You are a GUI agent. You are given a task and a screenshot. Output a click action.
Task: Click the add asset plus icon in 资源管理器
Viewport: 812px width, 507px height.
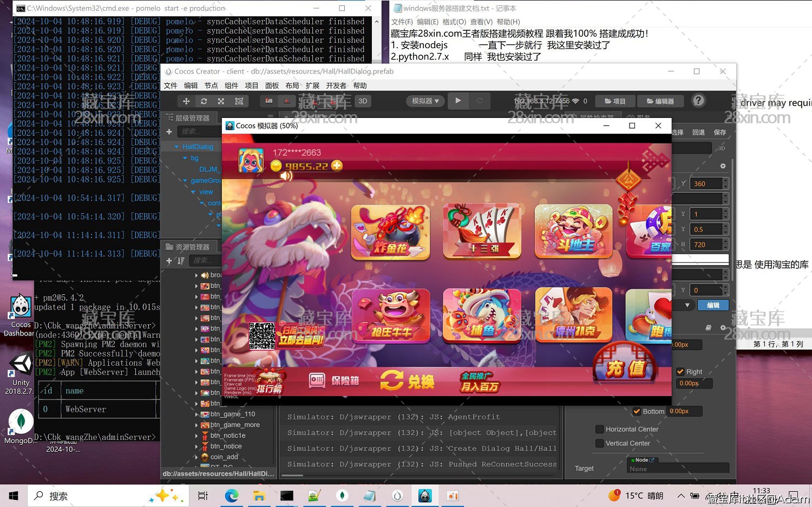point(169,261)
